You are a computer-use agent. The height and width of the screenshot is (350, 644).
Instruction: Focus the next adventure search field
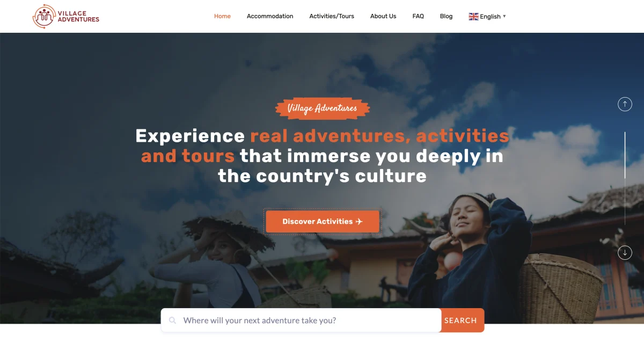[x=301, y=320]
